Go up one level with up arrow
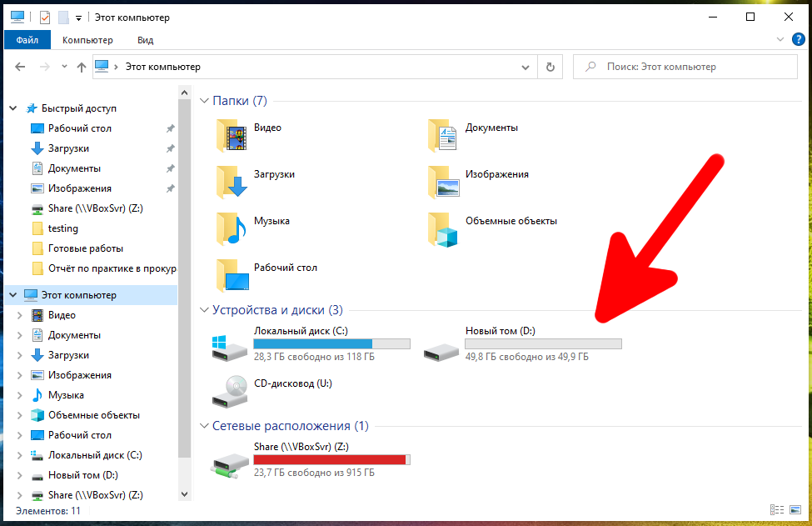The height and width of the screenshot is (526, 812). click(81, 67)
